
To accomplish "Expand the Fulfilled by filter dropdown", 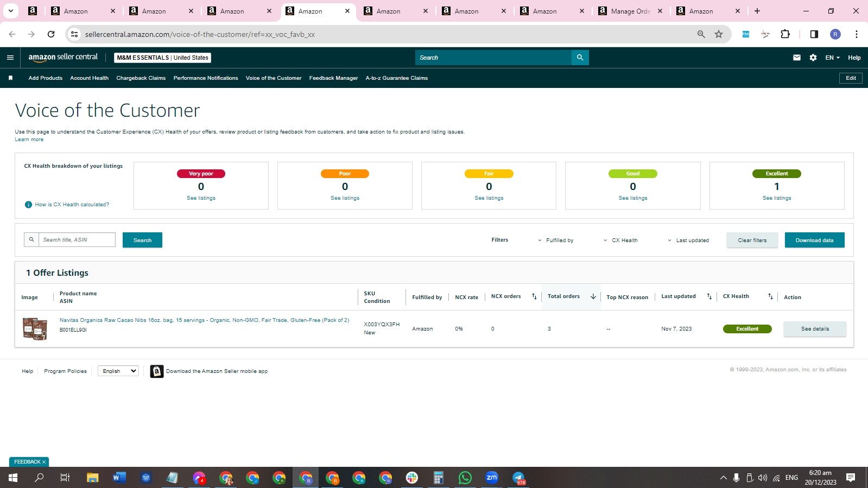I will (x=556, y=240).
